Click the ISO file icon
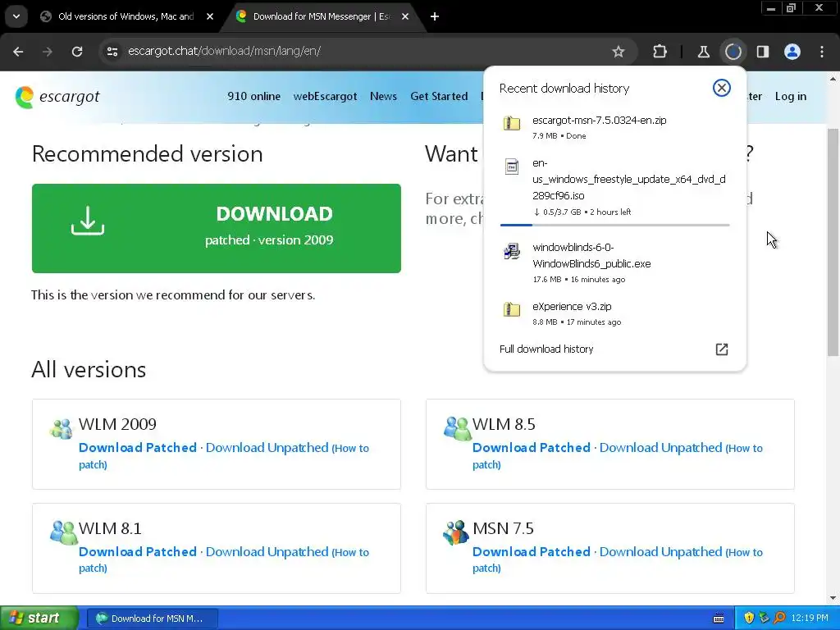 pyautogui.click(x=512, y=167)
